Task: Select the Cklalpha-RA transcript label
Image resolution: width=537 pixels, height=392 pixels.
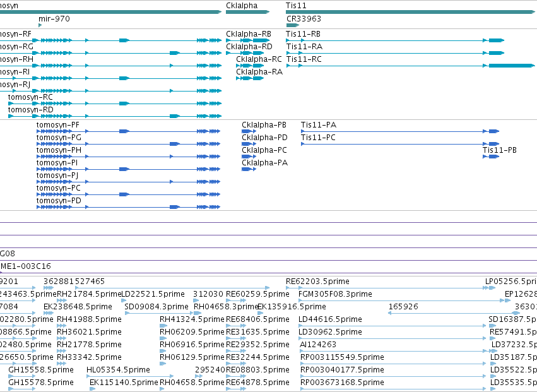Action: [259, 71]
